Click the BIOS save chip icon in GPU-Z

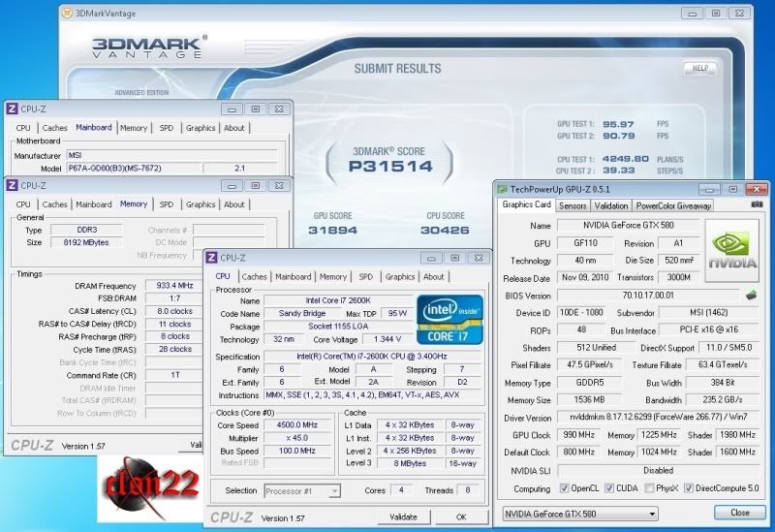pyautogui.click(x=752, y=296)
